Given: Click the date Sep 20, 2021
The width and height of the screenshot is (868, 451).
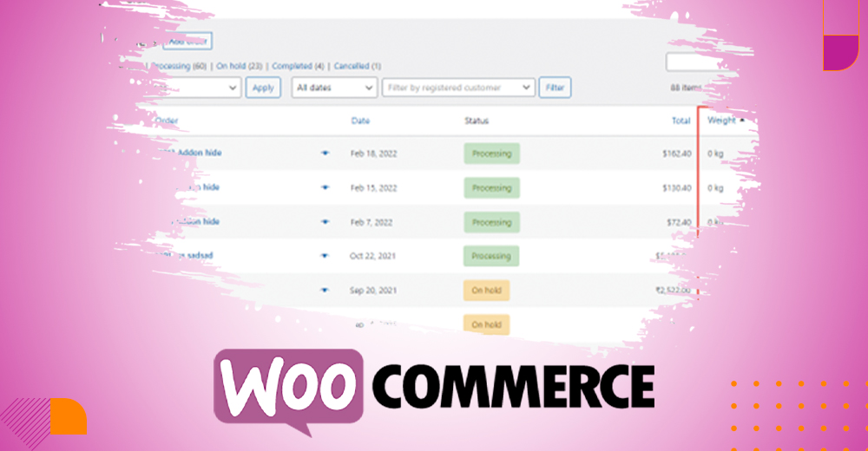Looking at the screenshot, I should pyautogui.click(x=373, y=291).
